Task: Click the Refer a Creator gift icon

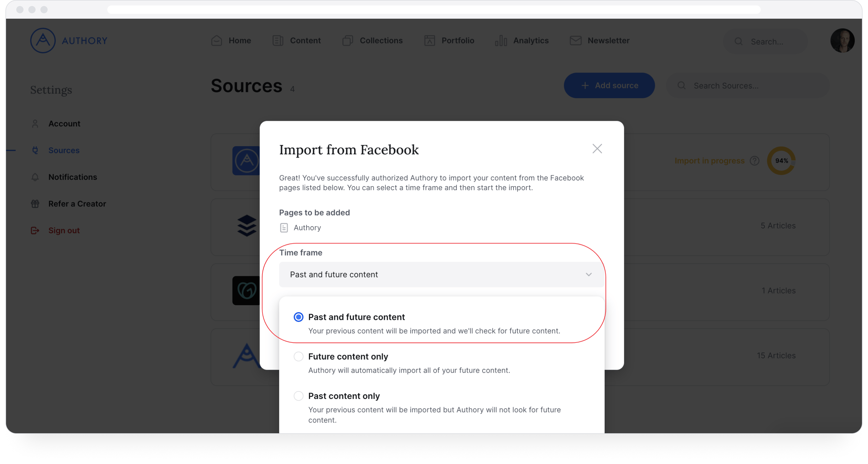Action: coord(35,203)
